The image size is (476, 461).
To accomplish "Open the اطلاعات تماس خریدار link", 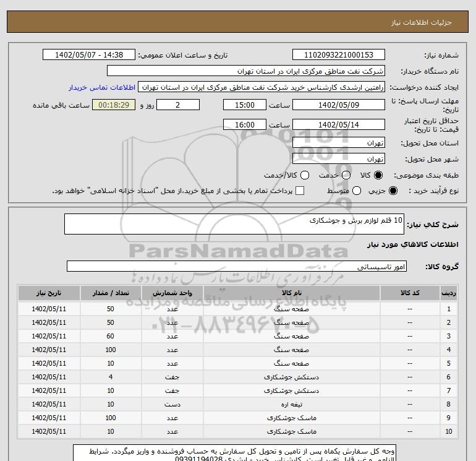I will coord(102,87).
